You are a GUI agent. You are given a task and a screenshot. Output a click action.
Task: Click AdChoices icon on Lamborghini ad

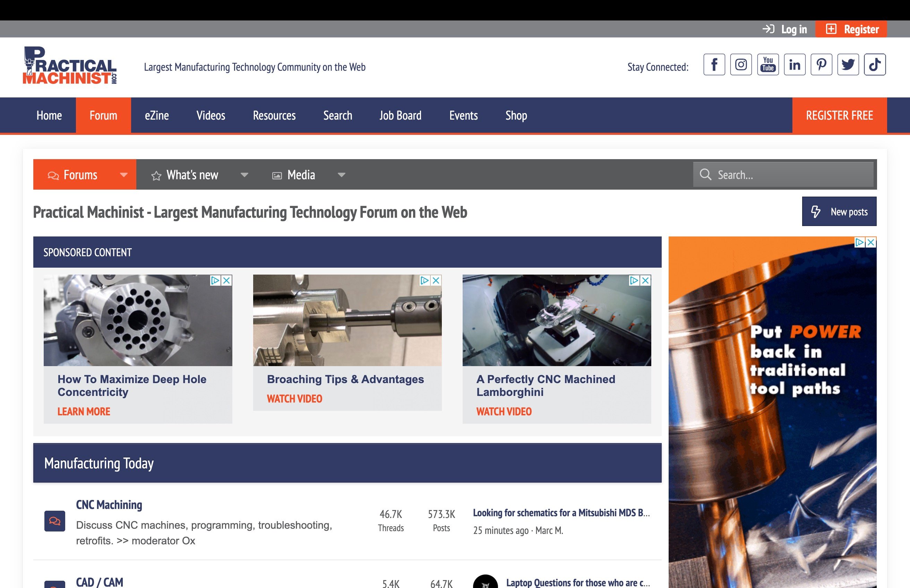tap(634, 280)
